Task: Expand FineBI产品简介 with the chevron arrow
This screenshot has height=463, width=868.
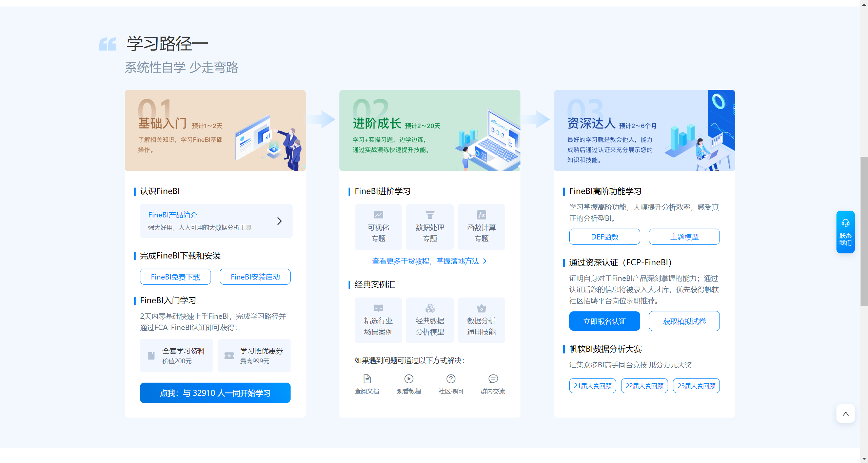Action: 279,221
